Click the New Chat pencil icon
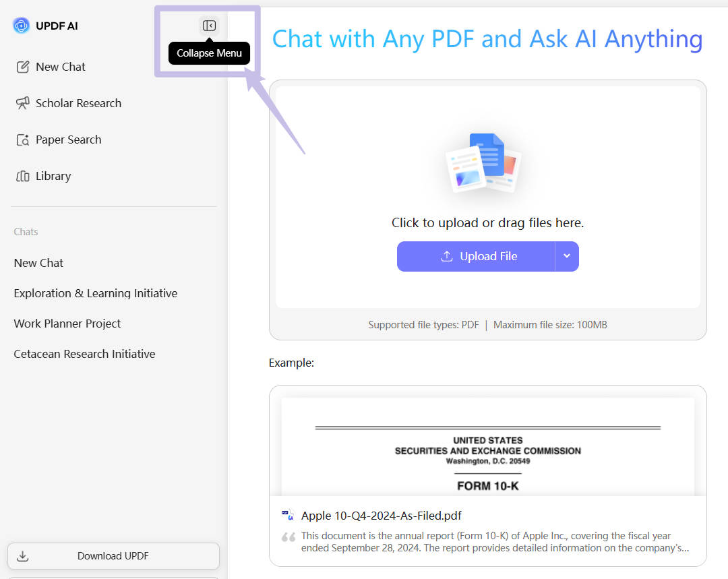Screen dimensions: 728x579 [x=23, y=67]
